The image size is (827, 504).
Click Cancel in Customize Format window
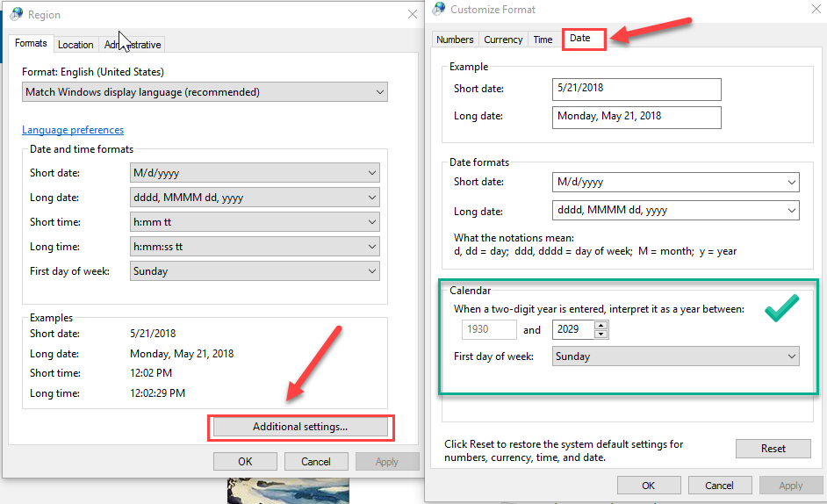pos(719,486)
